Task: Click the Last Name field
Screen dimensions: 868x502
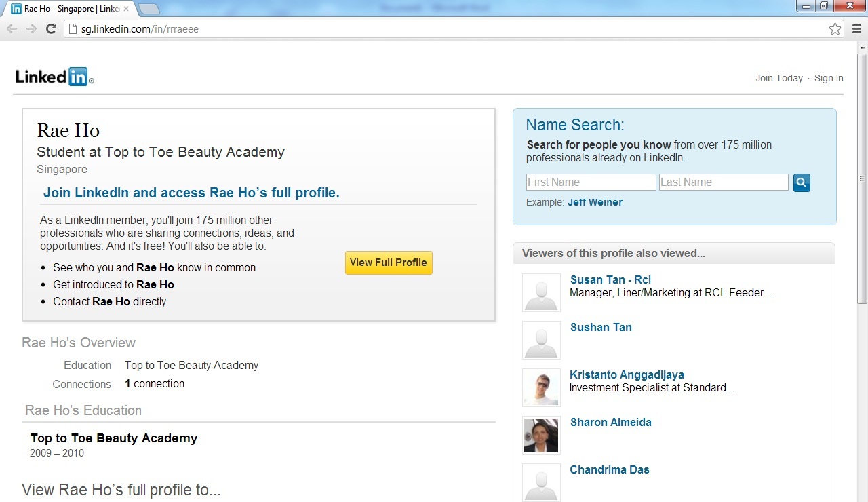Action: [724, 182]
